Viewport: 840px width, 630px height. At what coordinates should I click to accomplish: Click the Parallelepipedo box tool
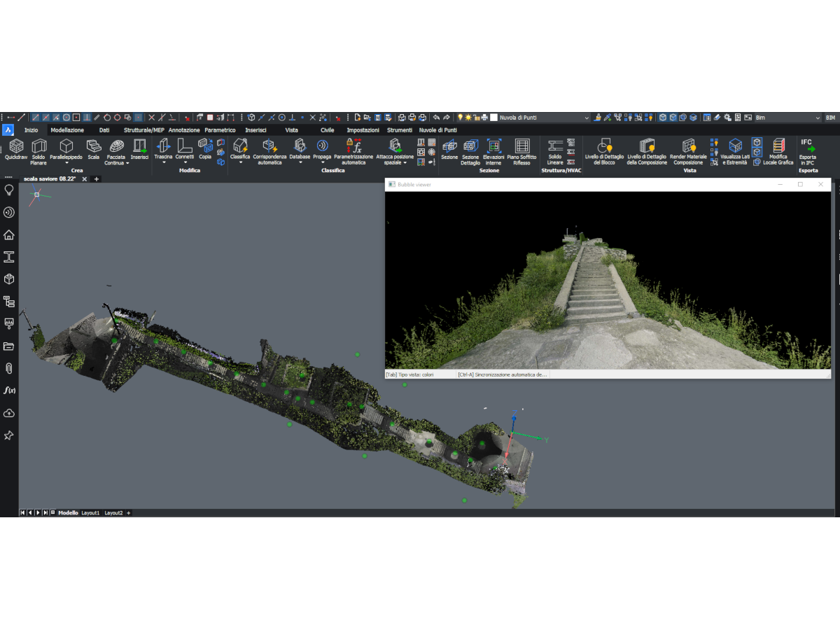[66, 150]
